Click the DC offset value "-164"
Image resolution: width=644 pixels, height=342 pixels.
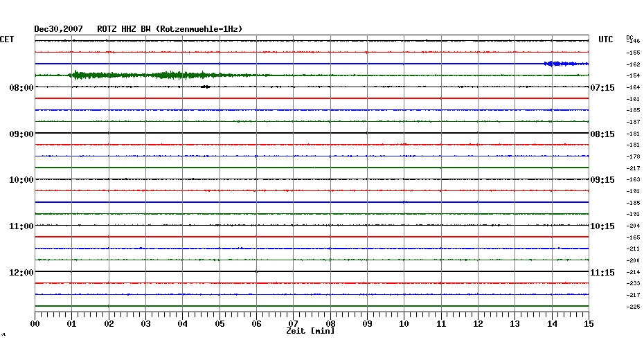click(634, 87)
